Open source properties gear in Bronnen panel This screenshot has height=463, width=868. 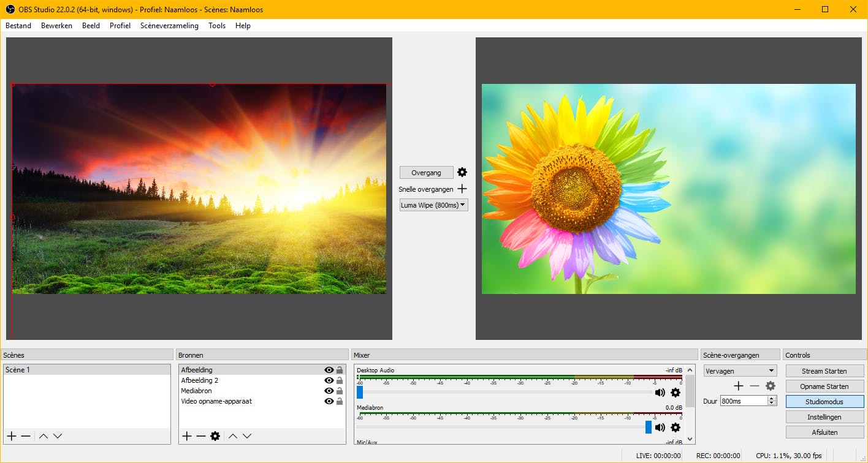coord(215,436)
